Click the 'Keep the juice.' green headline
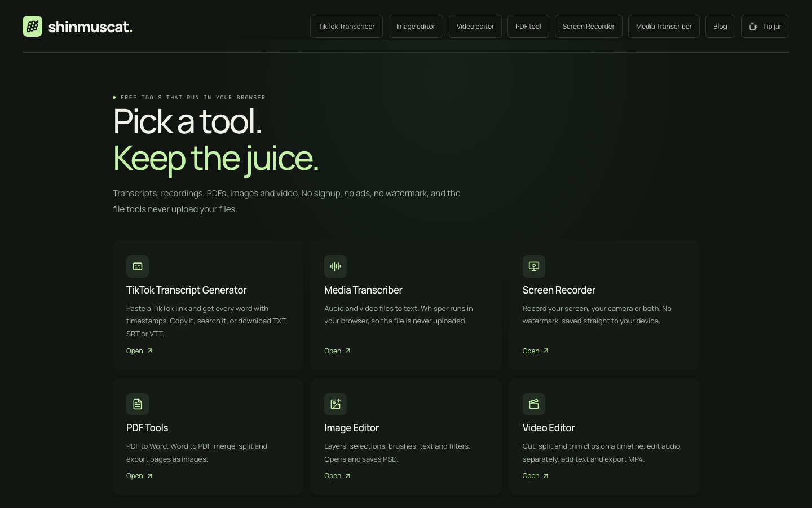 [x=216, y=158]
